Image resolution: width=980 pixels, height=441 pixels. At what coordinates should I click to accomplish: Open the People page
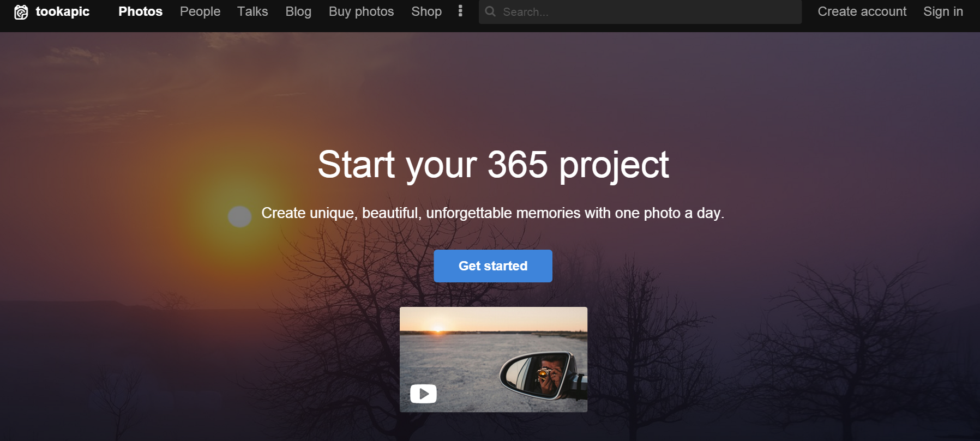tap(200, 11)
